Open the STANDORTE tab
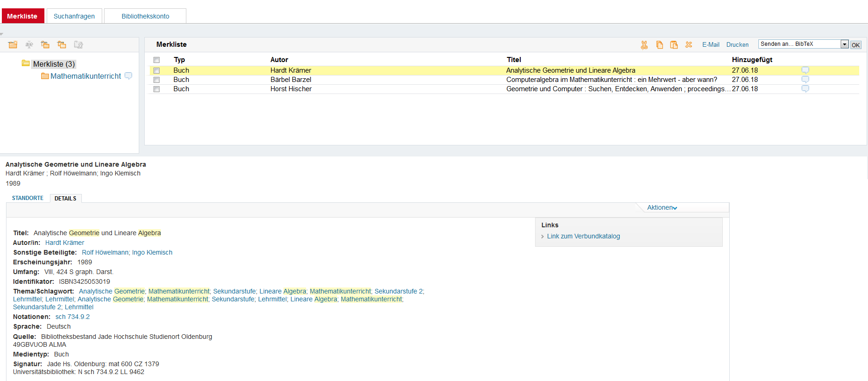Screen dimensions: 868x381 click(x=28, y=198)
